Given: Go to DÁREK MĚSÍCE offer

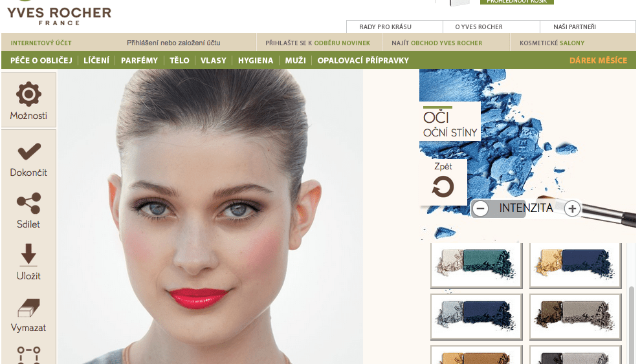Looking at the screenshot, I should (598, 60).
